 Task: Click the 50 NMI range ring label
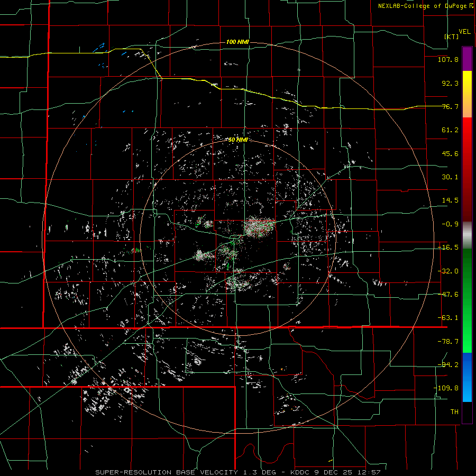[x=239, y=140]
